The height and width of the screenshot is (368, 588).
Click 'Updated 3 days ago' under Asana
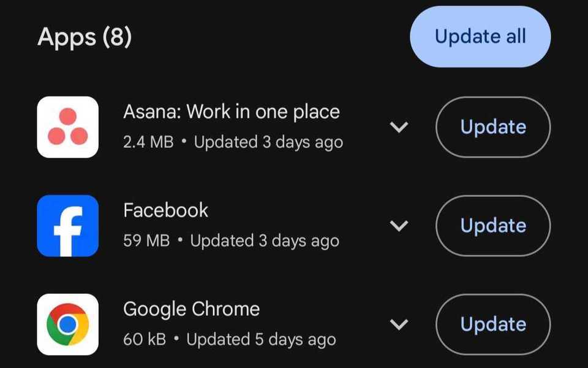click(268, 142)
